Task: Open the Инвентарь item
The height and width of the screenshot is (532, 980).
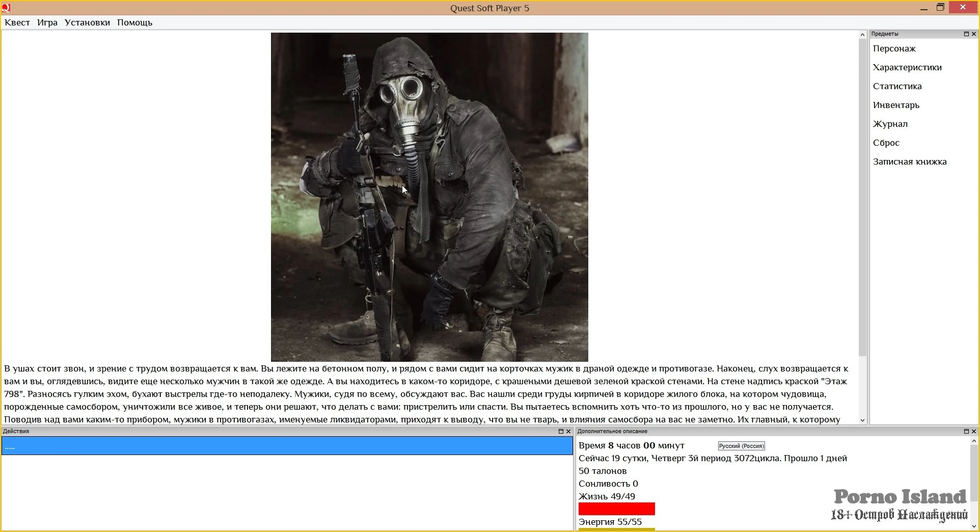Action: (x=896, y=105)
